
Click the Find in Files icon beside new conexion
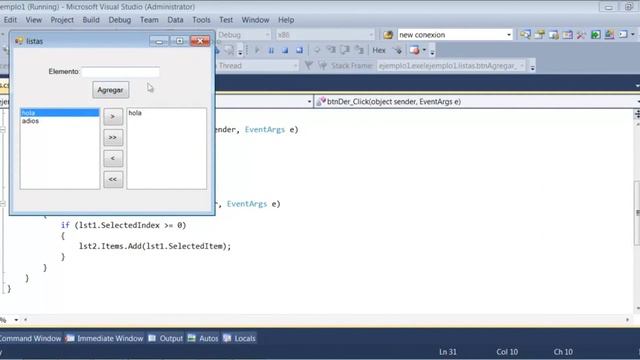tap(388, 35)
